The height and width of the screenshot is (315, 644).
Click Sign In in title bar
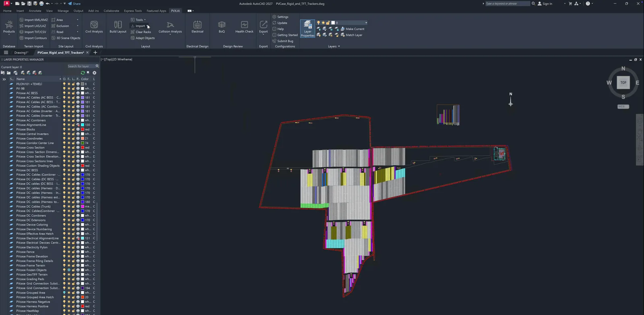pyautogui.click(x=545, y=4)
